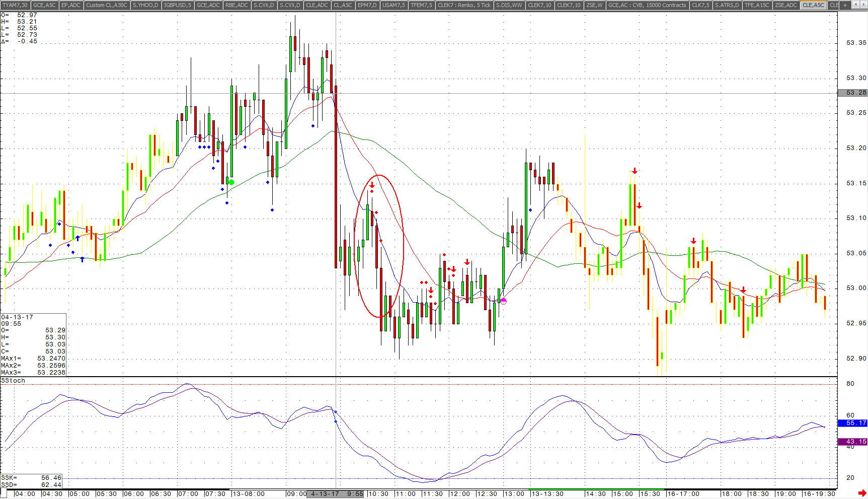Click the red arrow at time axis end

pyautogui.click(x=862, y=493)
